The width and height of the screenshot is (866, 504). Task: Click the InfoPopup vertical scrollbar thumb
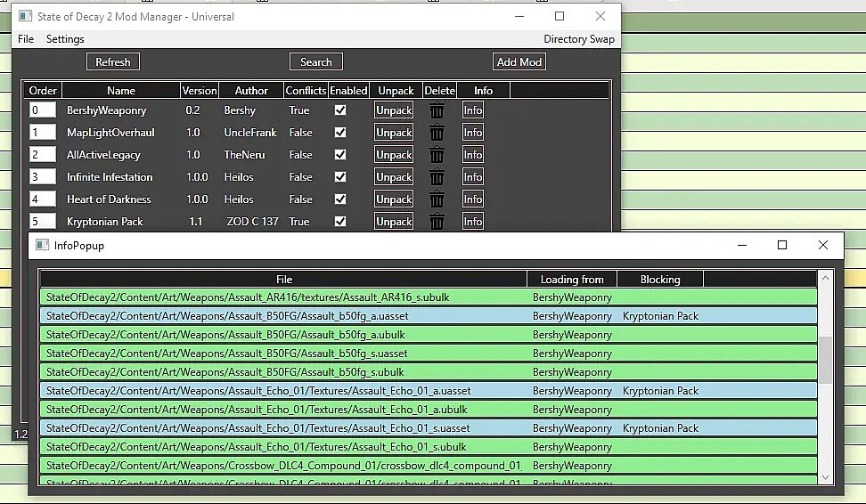[825, 360]
